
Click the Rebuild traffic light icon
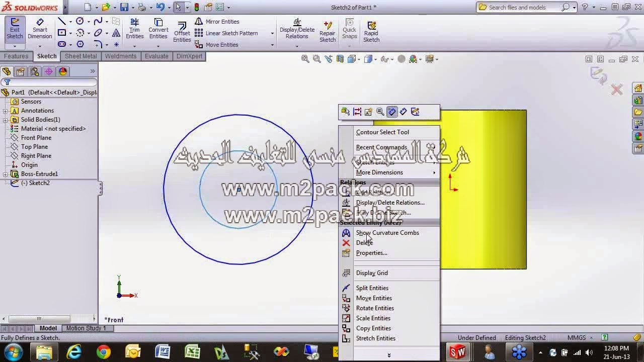[x=197, y=7]
